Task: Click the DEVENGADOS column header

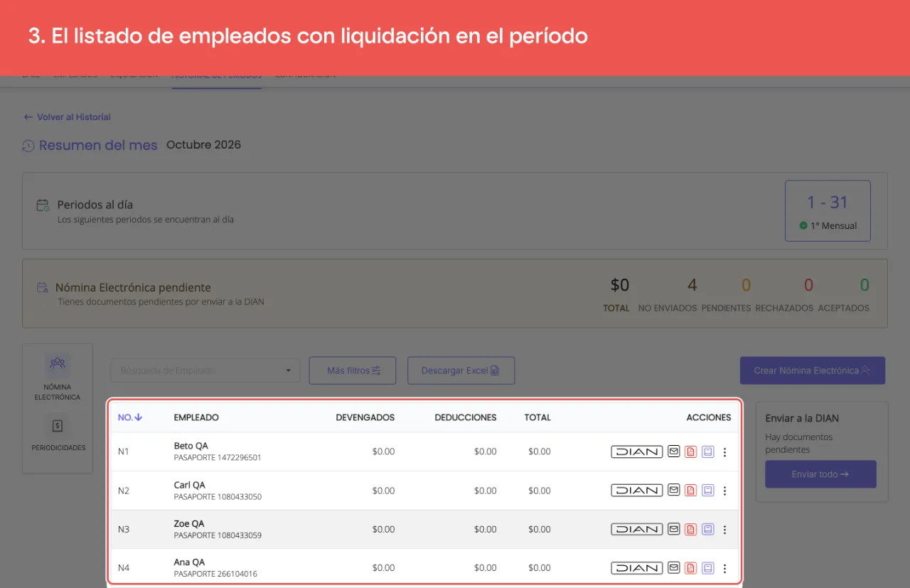Action: click(x=365, y=417)
